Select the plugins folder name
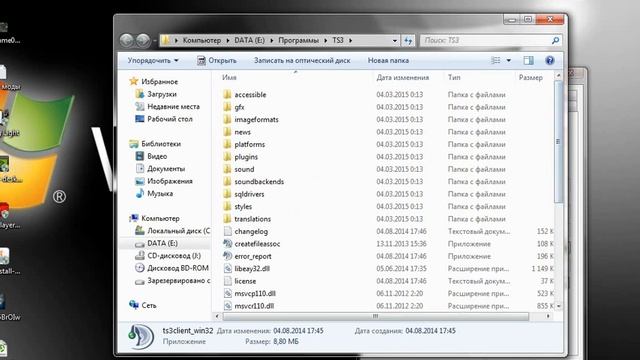This screenshot has height=360, width=640. [x=246, y=157]
